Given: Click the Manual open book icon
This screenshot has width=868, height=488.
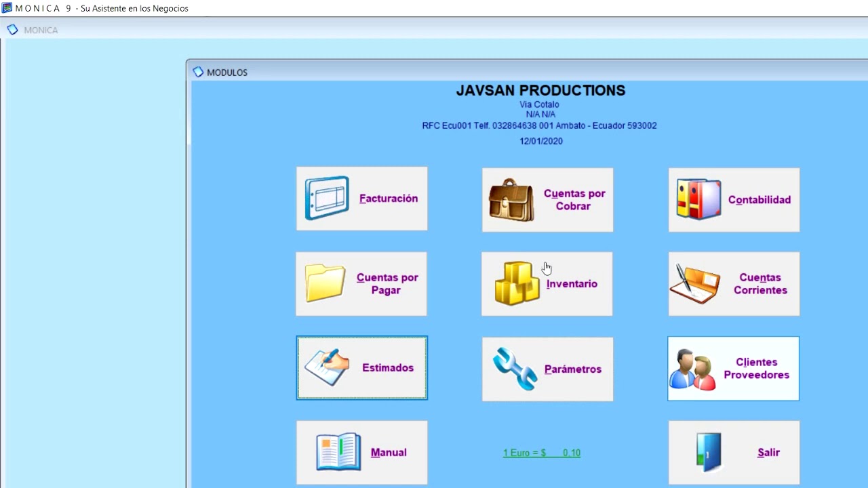Looking at the screenshot, I should click(338, 452).
